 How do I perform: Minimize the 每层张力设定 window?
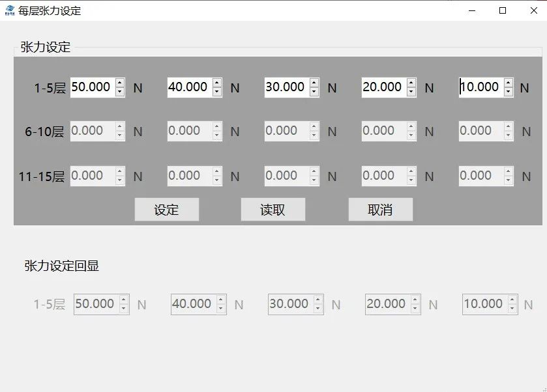[472, 11]
